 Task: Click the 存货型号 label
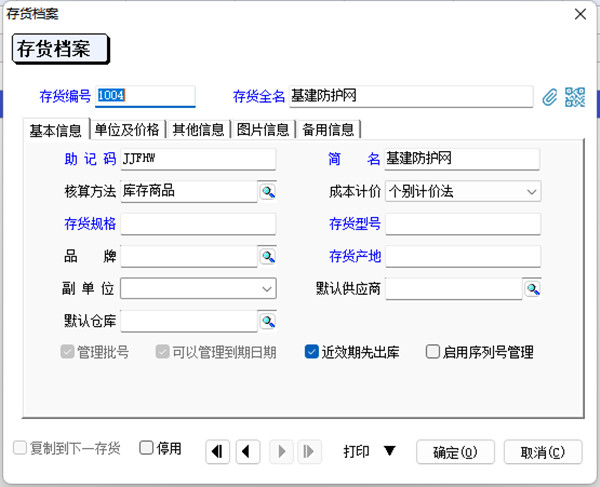355,224
